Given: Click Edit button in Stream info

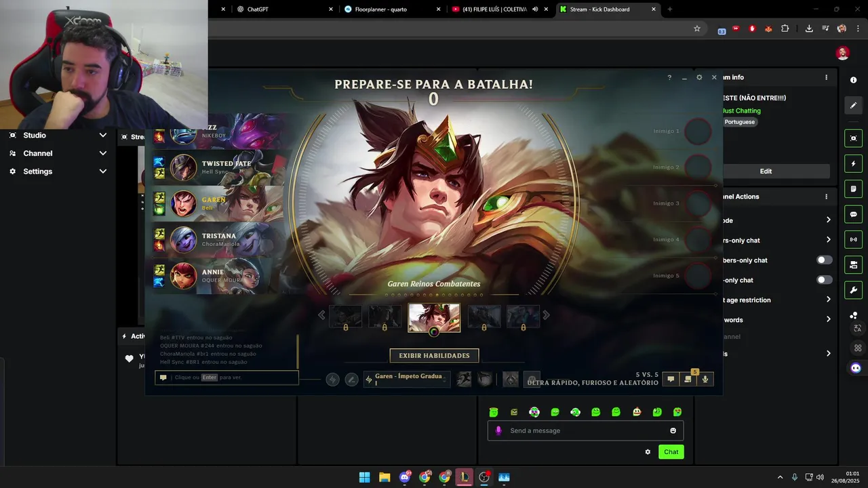Looking at the screenshot, I should 766,171.
